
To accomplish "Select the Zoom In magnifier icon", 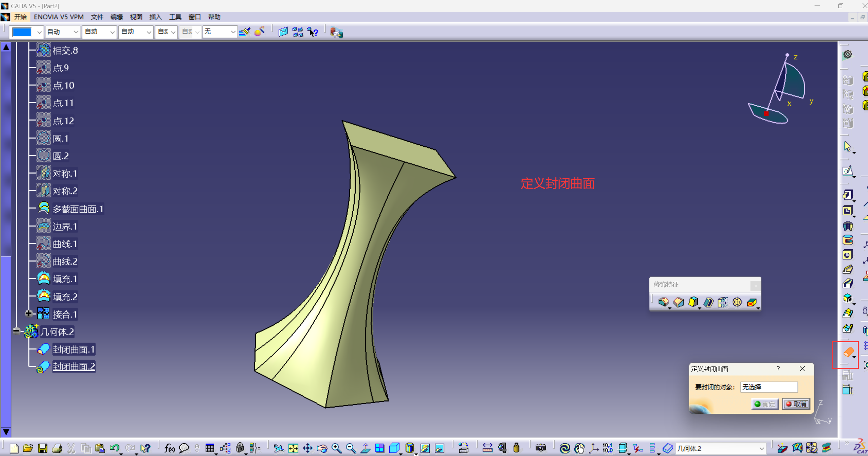I will (337, 448).
